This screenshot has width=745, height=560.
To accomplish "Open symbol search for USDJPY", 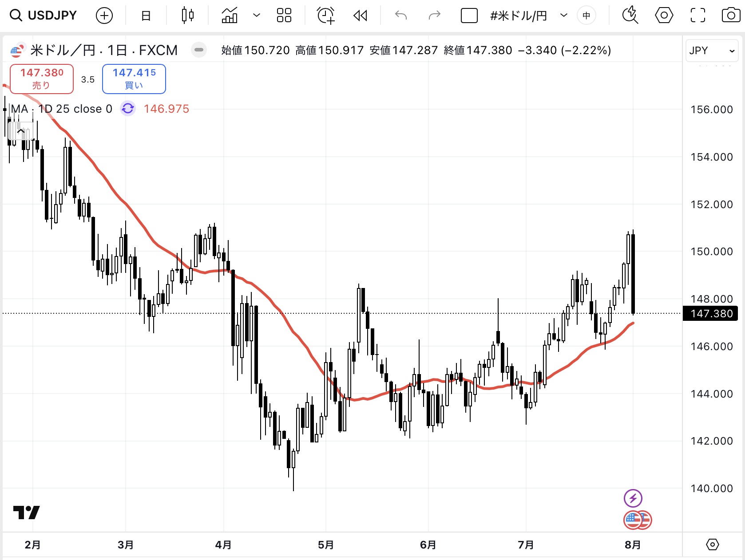I will 43,16.
